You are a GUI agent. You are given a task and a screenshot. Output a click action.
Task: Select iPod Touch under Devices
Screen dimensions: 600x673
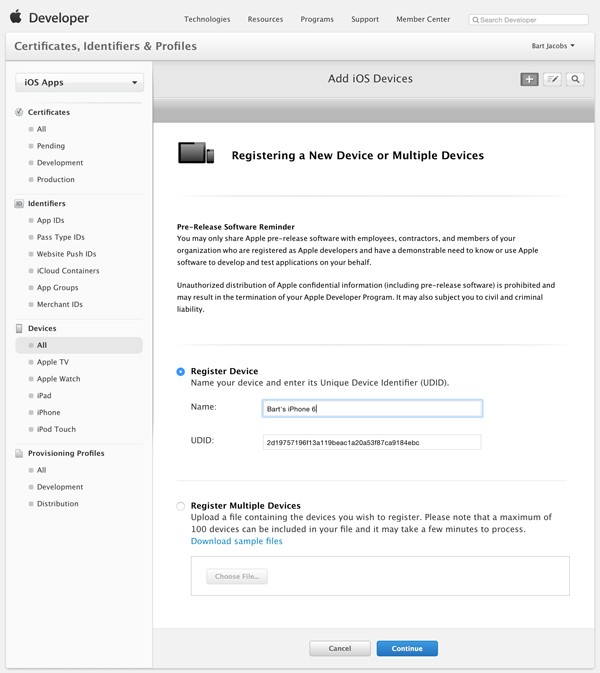56,429
